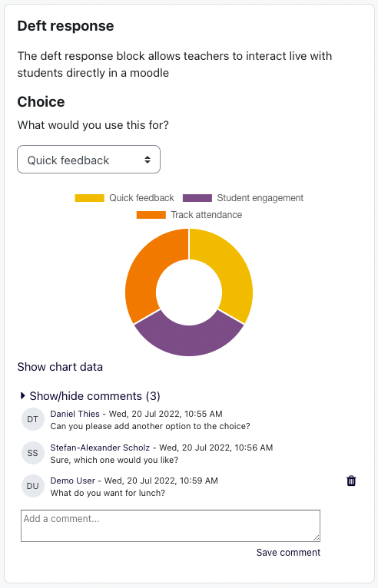Toggle Quick feedback legend entry
This screenshot has width=378, height=588.
click(124, 198)
